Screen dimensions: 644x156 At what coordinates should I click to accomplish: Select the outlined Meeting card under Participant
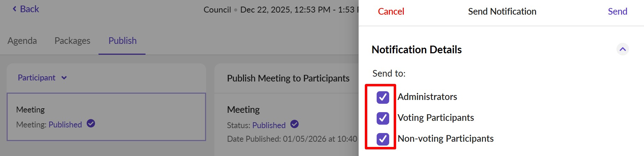pyautogui.click(x=106, y=117)
